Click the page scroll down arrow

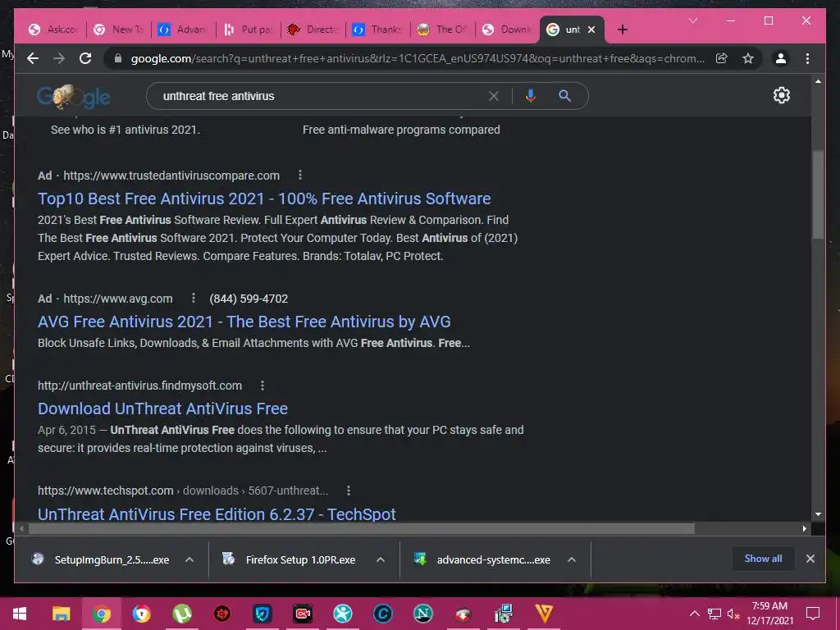[818, 514]
